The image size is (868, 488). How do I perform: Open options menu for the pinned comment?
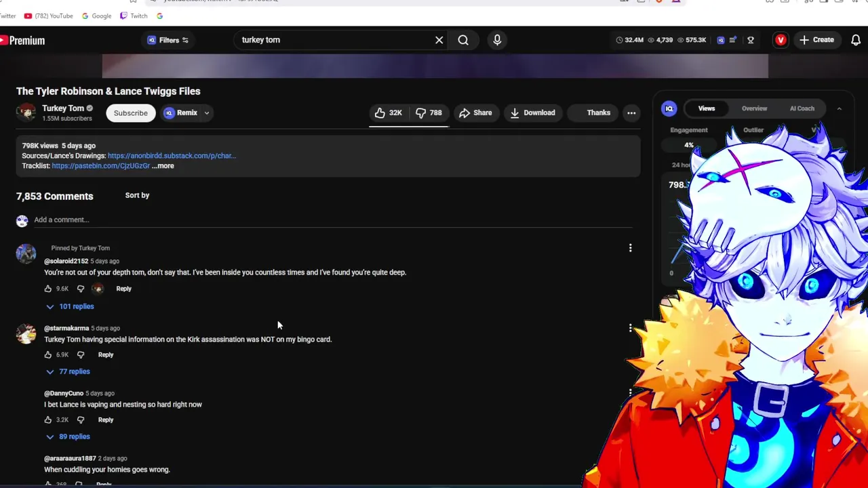[630, 248]
